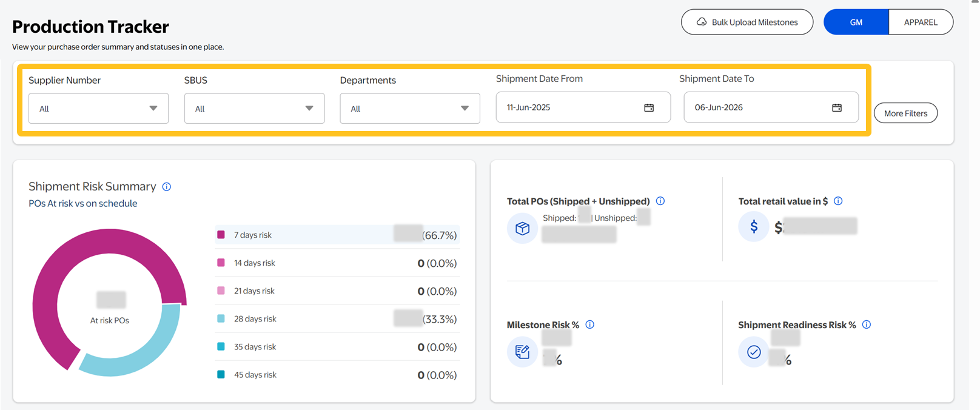
Task: Open More Filters
Action: point(905,113)
